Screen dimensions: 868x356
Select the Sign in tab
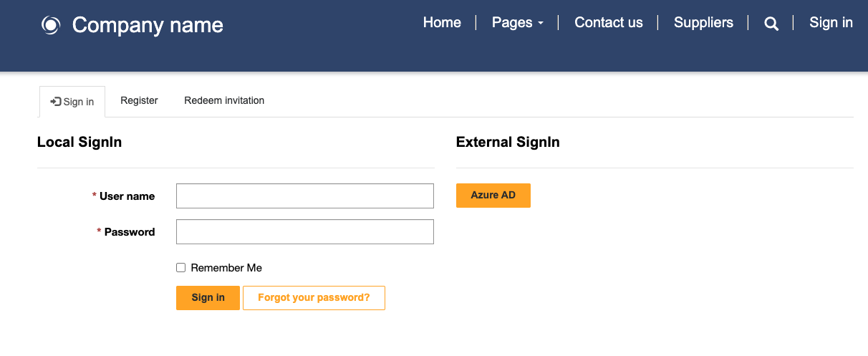click(x=72, y=102)
